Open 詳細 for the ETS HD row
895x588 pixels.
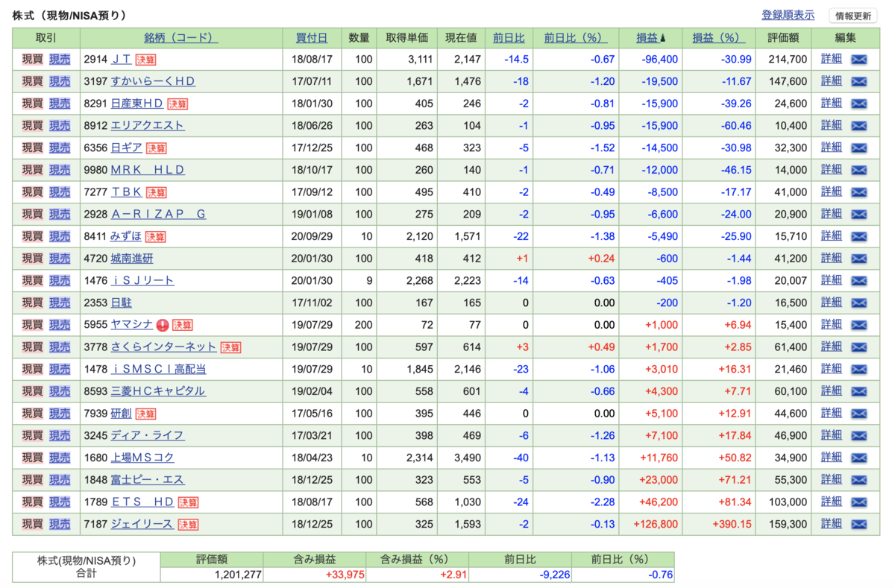point(832,502)
